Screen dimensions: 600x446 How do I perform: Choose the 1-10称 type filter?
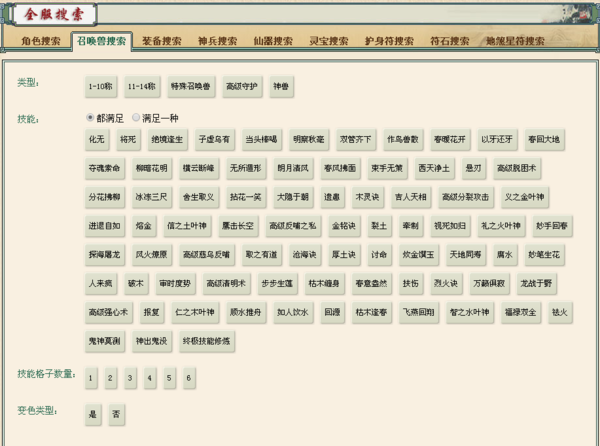click(100, 87)
